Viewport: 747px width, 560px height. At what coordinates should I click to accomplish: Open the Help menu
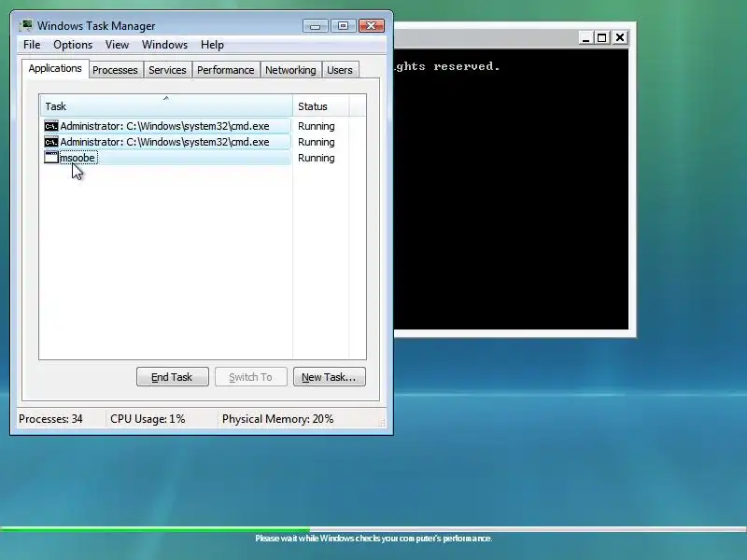(212, 45)
